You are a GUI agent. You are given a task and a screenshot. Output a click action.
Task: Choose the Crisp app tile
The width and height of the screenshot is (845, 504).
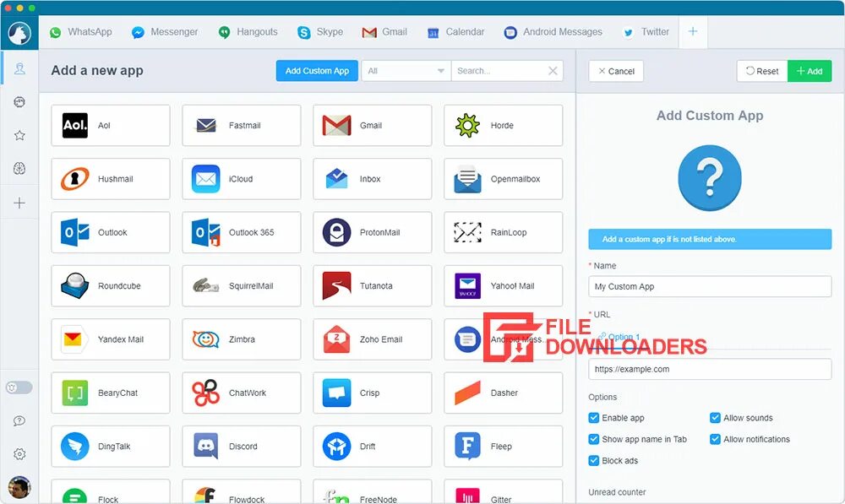pos(372,393)
